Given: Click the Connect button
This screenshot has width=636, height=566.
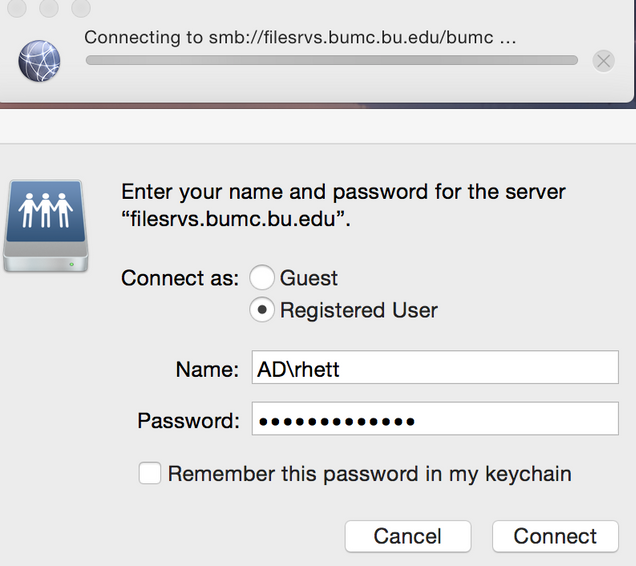Looking at the screenshot, I should pyautogui.click(x=555, y=536).
